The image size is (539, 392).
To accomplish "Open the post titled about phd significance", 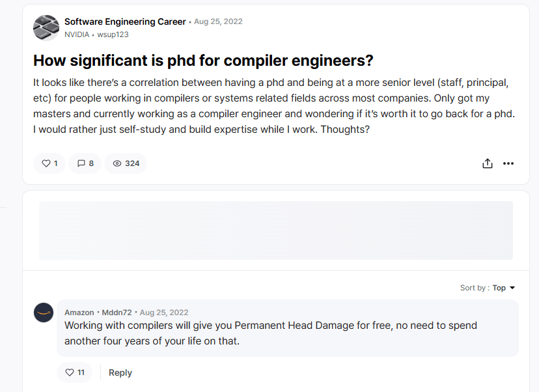I will (202, 61).
